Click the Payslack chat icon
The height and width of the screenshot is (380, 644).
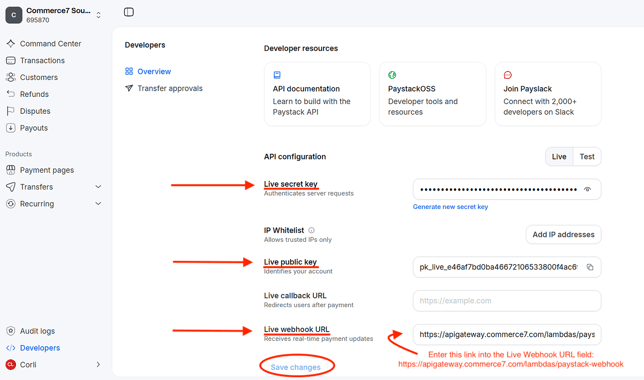tap(508, 75)
